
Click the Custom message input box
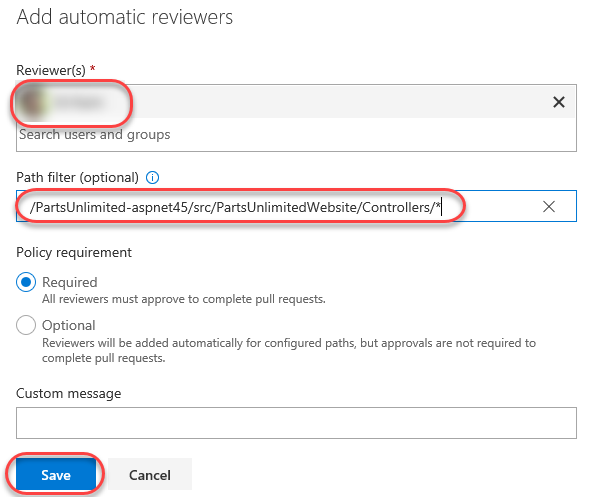point(296,423)
